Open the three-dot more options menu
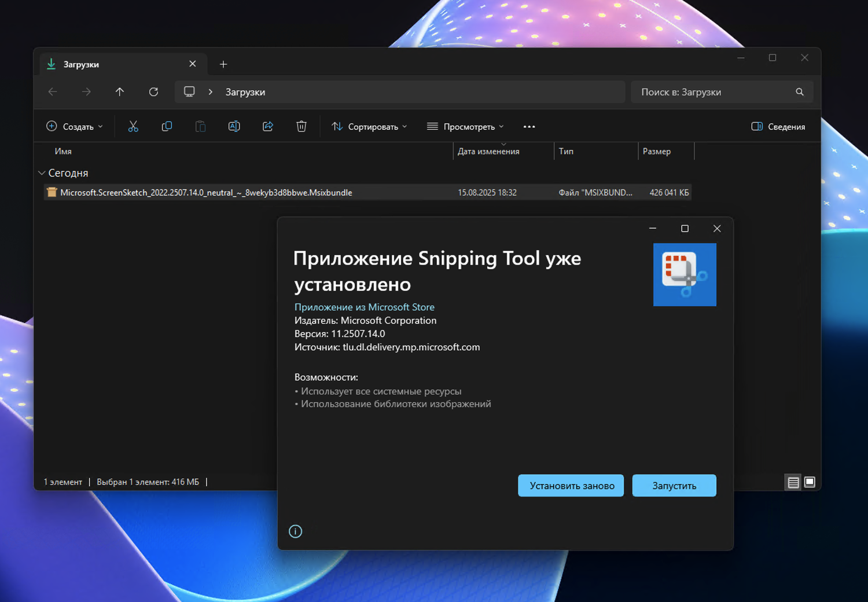868x602 pixels. pyautogui.click(x=529, y=127)
